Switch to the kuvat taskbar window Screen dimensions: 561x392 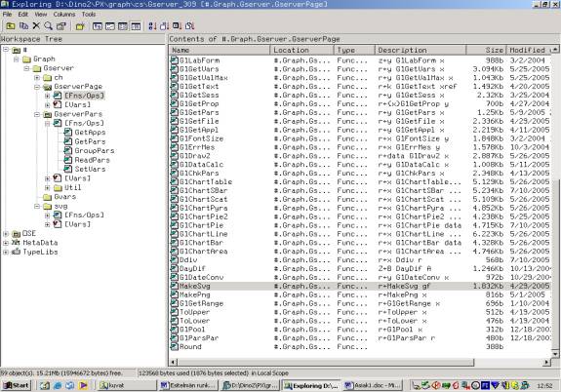[x=127, y=385]
